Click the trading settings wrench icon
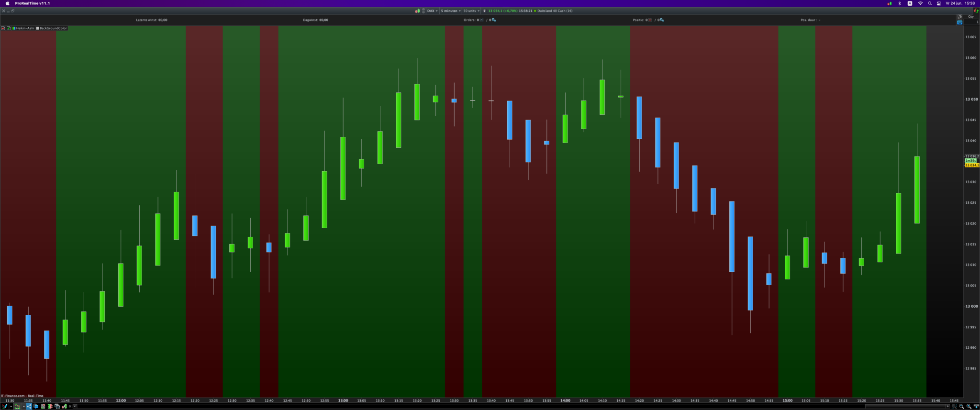980x410 pixels. pos(959,17)
